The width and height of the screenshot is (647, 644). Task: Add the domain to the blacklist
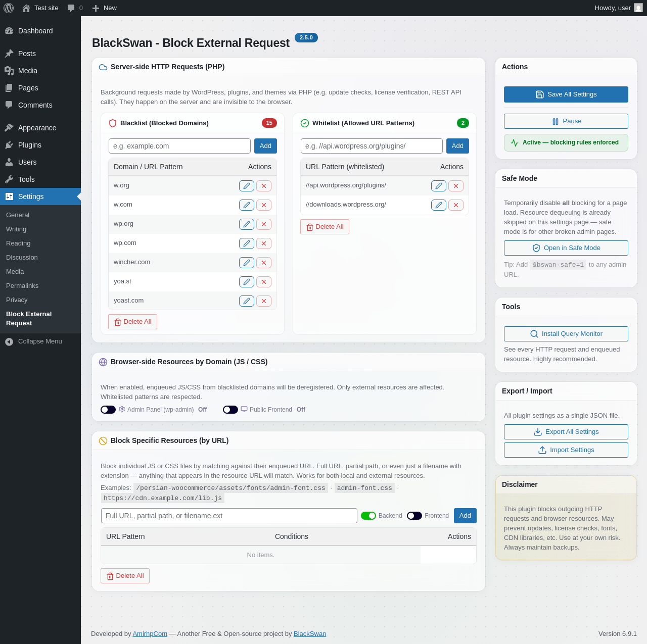point(265,146)
